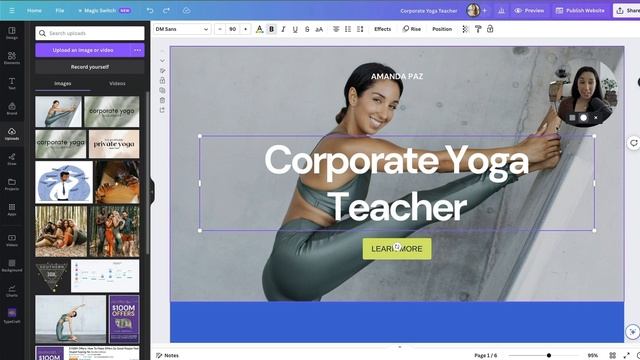Screen dimensions: 640x360
Task: Open the Elements panel in sidebar
Action: click(12, 58)
